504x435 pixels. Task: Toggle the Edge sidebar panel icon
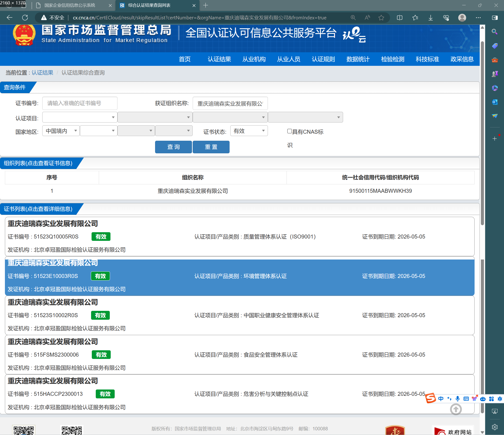pos(494,18)
